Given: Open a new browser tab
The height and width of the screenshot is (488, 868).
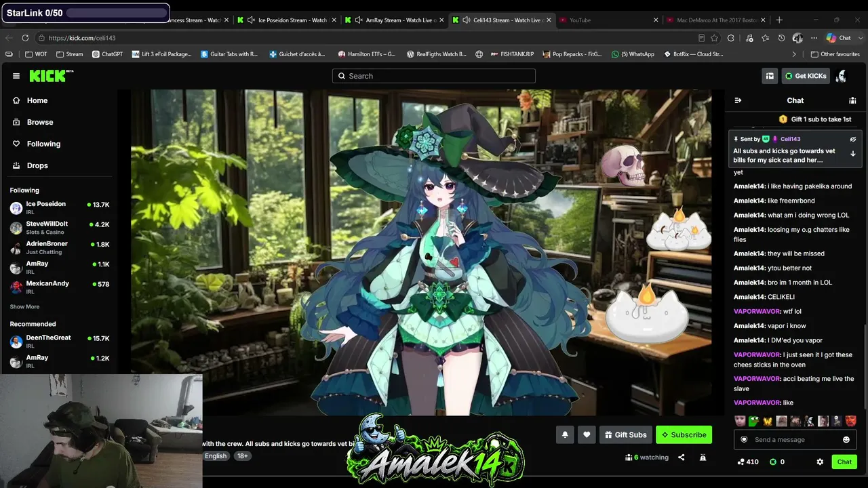Looking at the screenshot, I should coord(779,20).
